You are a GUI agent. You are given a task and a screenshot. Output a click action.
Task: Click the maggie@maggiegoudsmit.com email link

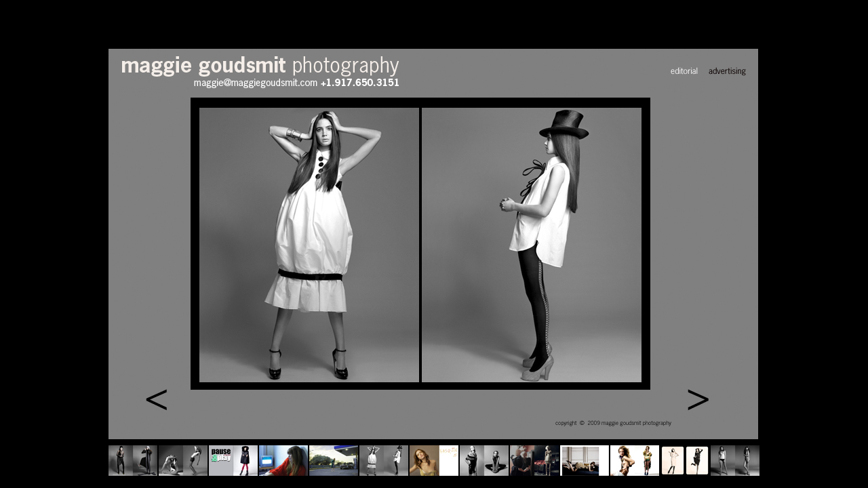(x=255, y=83)
